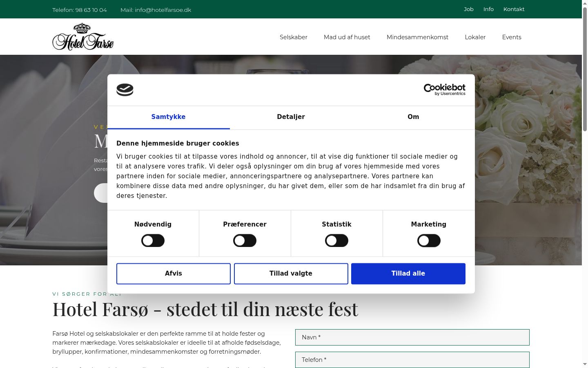Open the Om tab
This screenshot has height=368, width=588.
pos(413,117)
